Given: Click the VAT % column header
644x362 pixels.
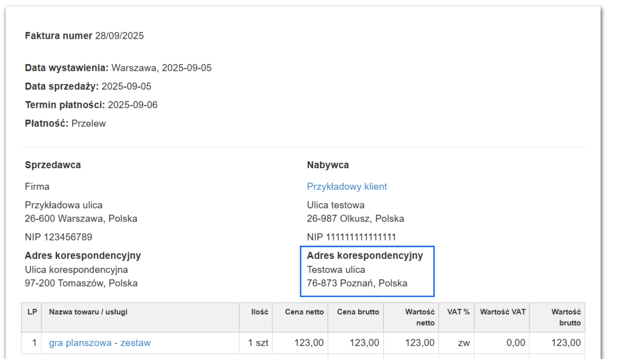Looking at the screenshot, I should tap(458, 312).
